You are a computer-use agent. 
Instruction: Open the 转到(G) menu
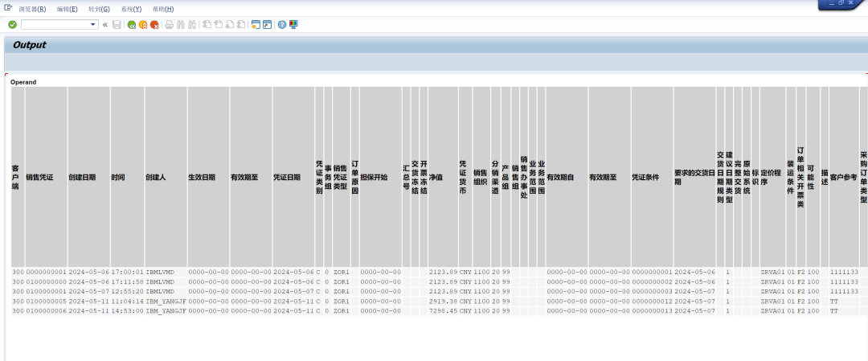(99, 10)
